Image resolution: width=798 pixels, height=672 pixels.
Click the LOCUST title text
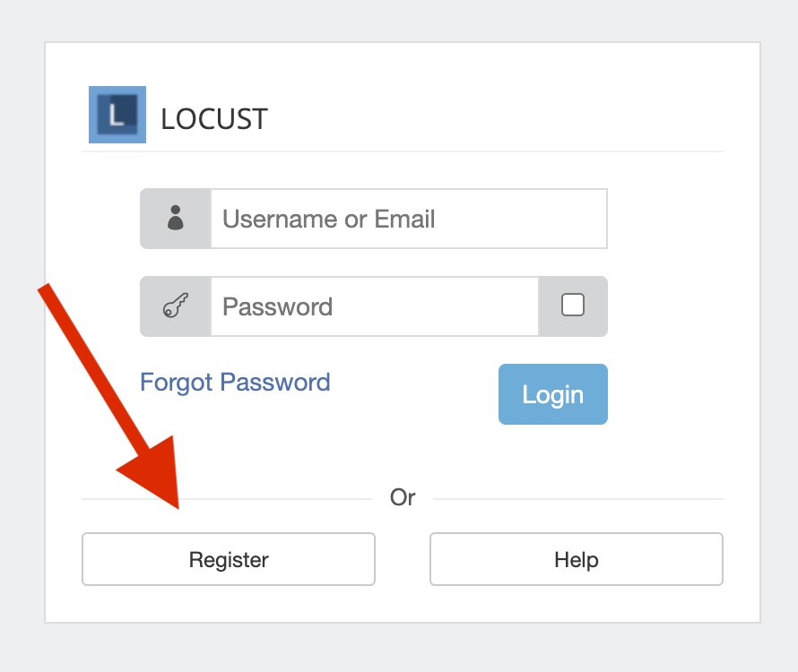tap(214, 119)
